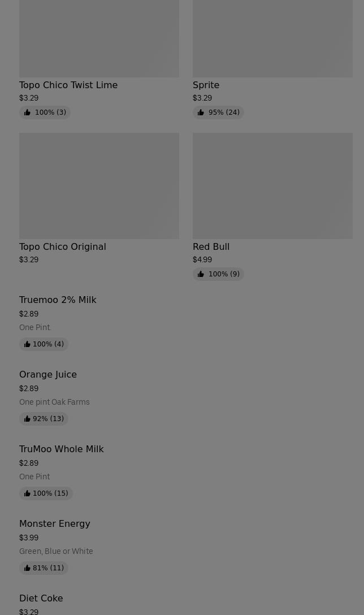
Task: Click thumbs-up icon on Truemoo 2% Milk
Action: [x=27, y=344]
